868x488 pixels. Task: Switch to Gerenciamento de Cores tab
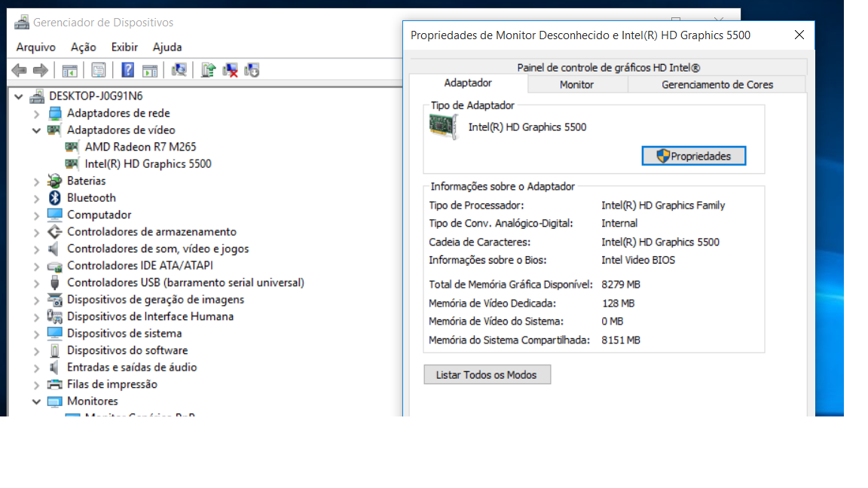tap(717, 84)
